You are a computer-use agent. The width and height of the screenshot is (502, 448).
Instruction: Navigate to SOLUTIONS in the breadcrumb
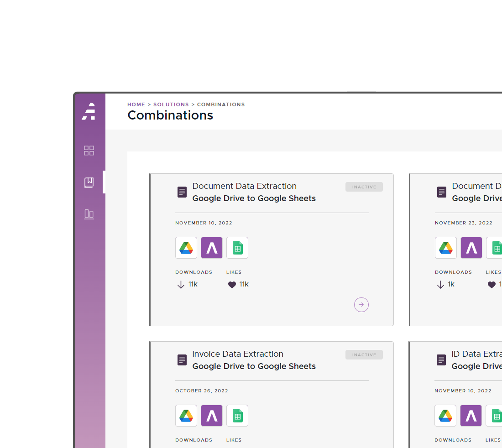click(171, 104)
